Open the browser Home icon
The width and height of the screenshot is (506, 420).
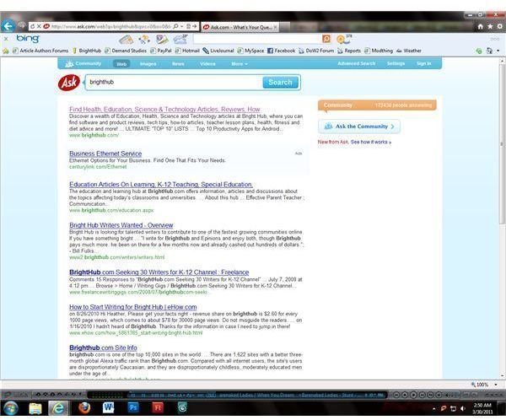pyautogui.click(x=481, y=26)
